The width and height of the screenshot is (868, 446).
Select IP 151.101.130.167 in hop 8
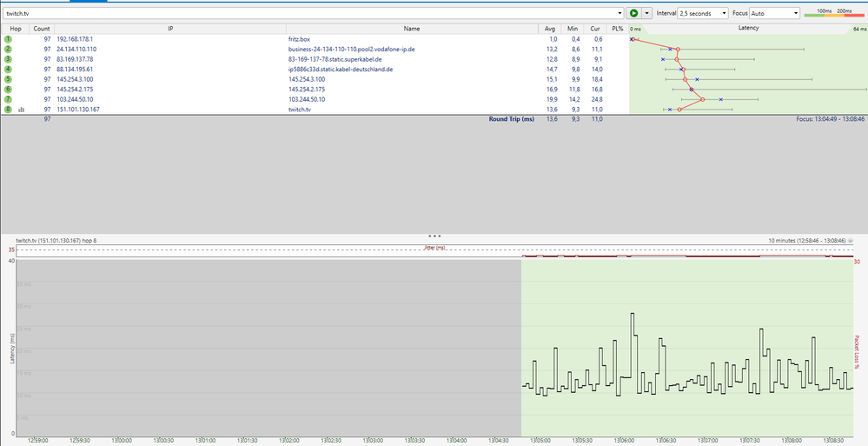(x=78, y=110)
